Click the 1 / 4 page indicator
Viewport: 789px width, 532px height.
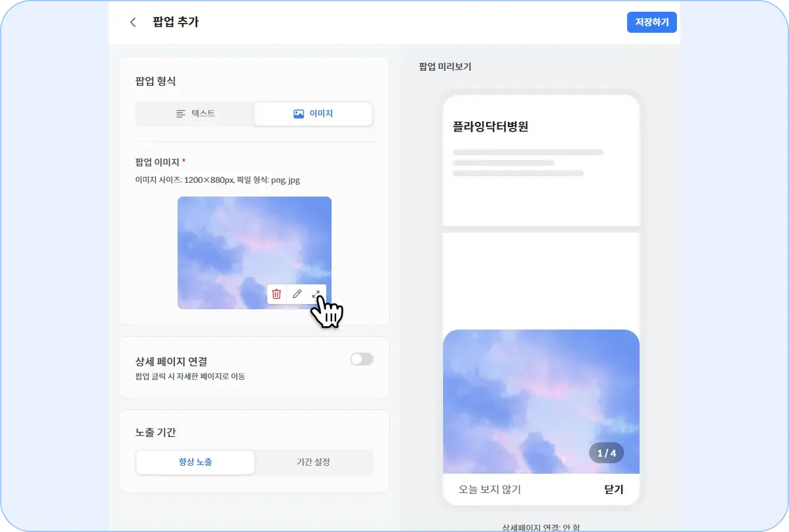point(607,453)
